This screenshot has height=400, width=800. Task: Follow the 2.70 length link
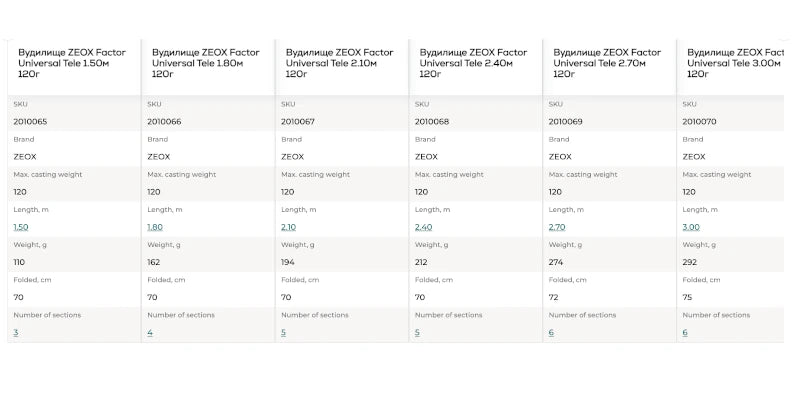coord(557,227)
